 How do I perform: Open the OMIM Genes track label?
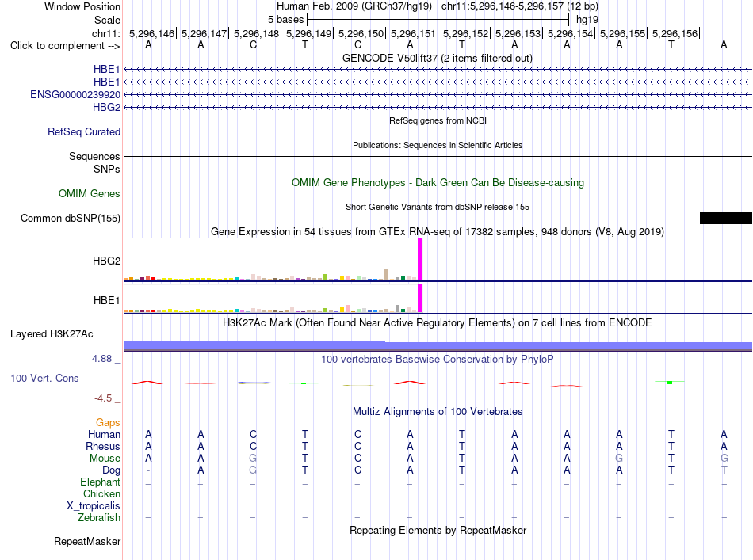pyautogui.click(x=90, y=193)
